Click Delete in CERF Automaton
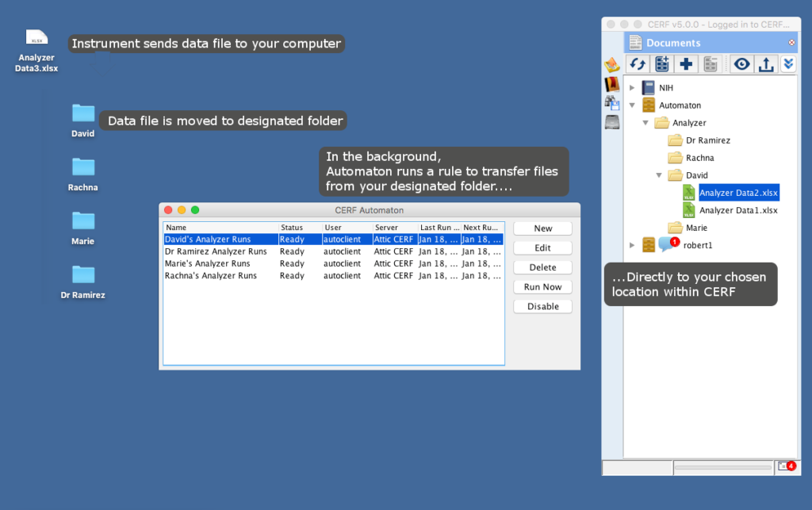 coord(542,267)
